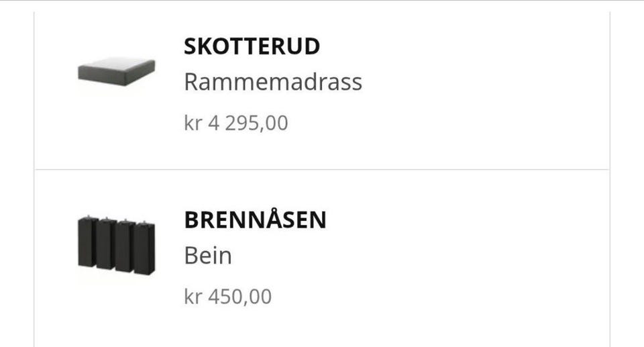
Task: Click the kr 4 295,00 price
Action: (x=236, y=123)
